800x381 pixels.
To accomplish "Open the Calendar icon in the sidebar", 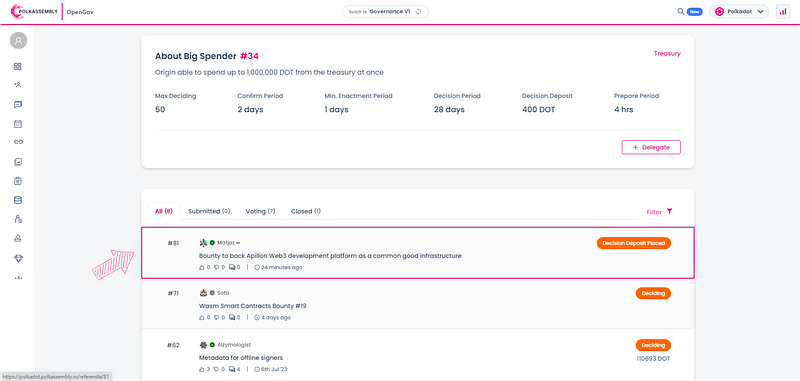I will 18,124.
